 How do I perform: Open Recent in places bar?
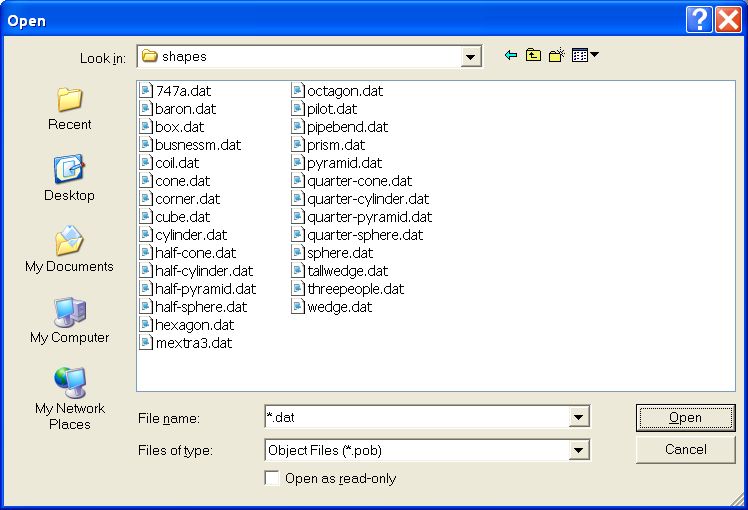tap(70, 108)
